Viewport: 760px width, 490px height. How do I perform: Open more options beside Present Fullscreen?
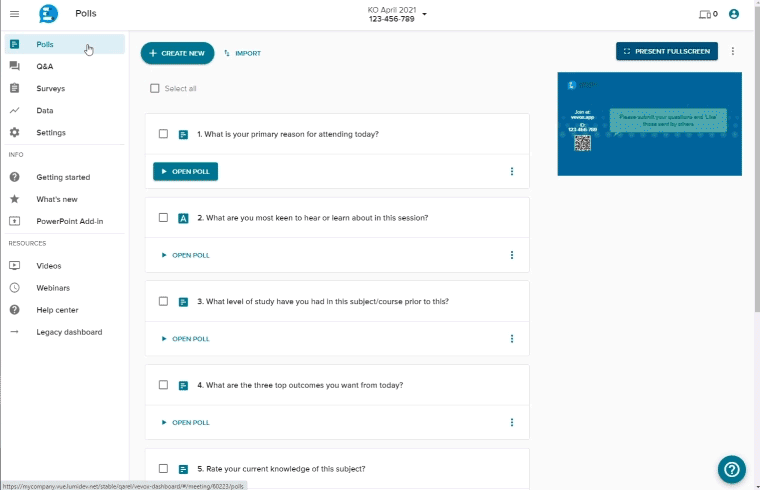click(733, 51)
